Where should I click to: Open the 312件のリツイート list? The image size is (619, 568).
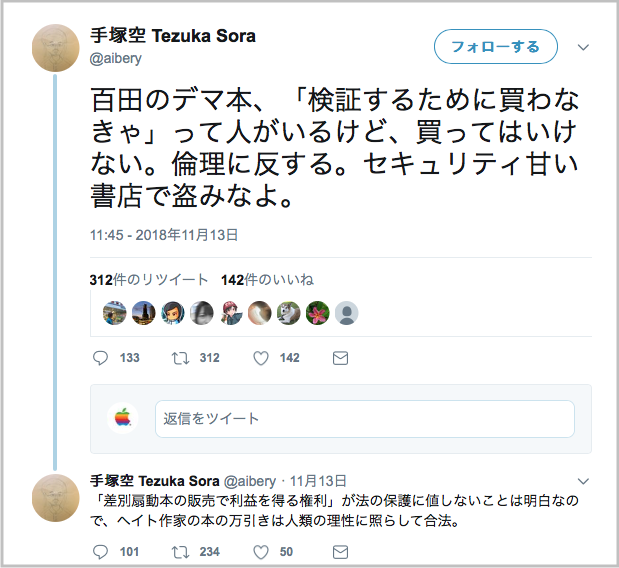149,280
